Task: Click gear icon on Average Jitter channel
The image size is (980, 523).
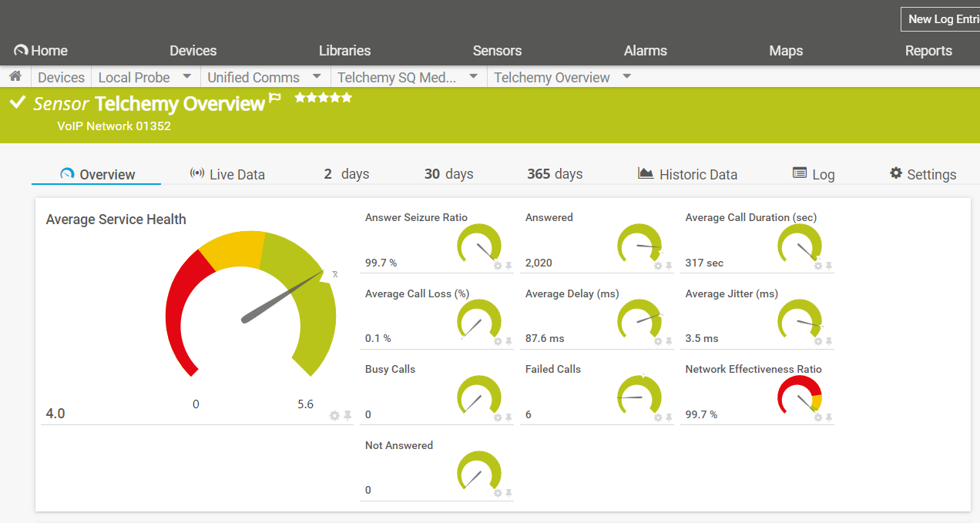Action: click(818, 341)
